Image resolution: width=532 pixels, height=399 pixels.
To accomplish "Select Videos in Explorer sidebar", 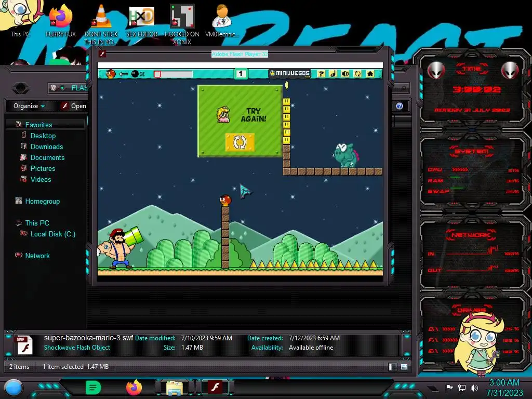I will click(x=41, y=179).
